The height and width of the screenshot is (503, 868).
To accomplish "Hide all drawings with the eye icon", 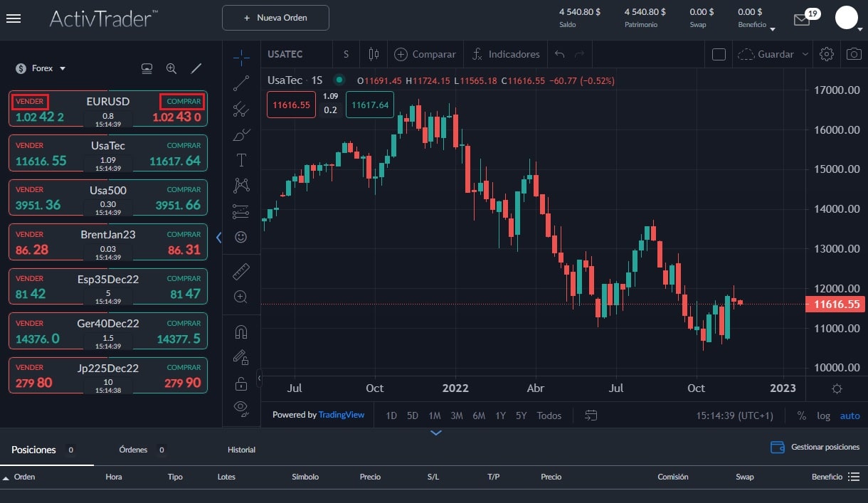I will [x=240, y=408].
